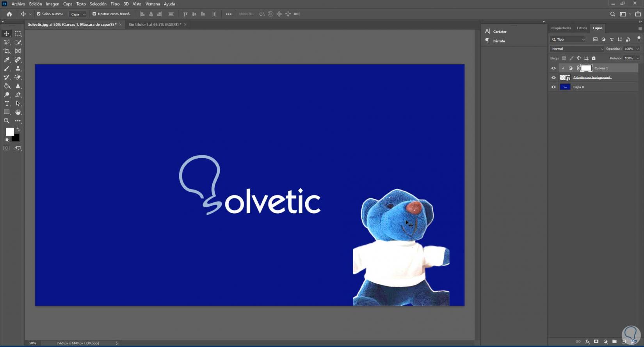The image size is (644, 347).
Task: Hide the Solvetico no background layer
Action: click(x=553, y=78)
